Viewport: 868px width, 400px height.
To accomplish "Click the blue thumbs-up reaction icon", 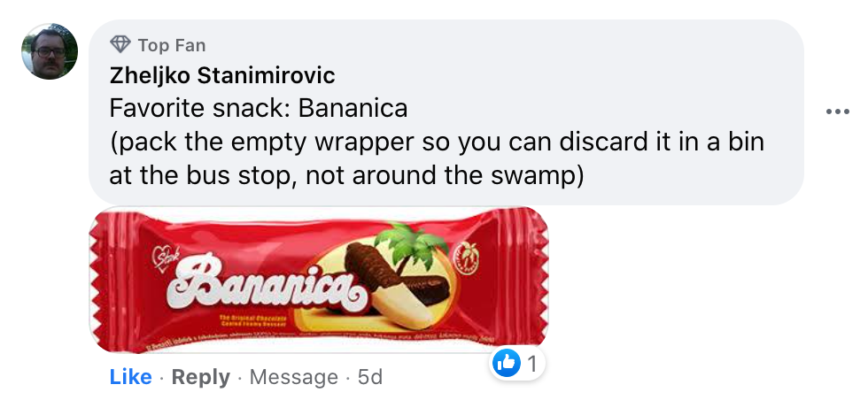I will 506,364.
